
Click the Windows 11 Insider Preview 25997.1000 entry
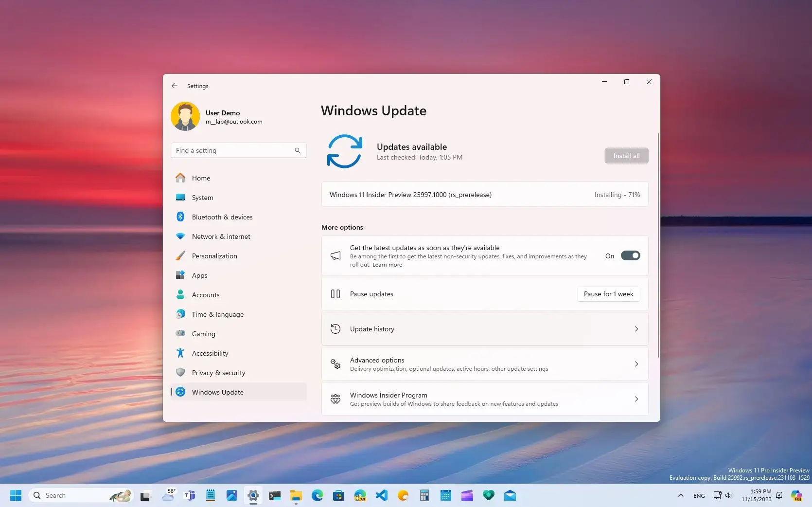tap(485, 195)
